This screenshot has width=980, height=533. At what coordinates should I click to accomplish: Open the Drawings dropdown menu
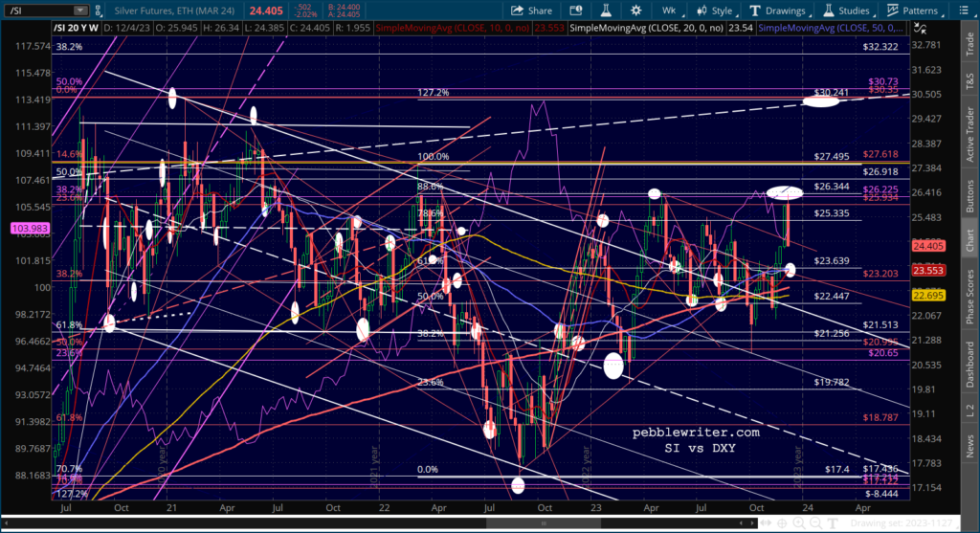pyautogui.click(x=779, y=11)
